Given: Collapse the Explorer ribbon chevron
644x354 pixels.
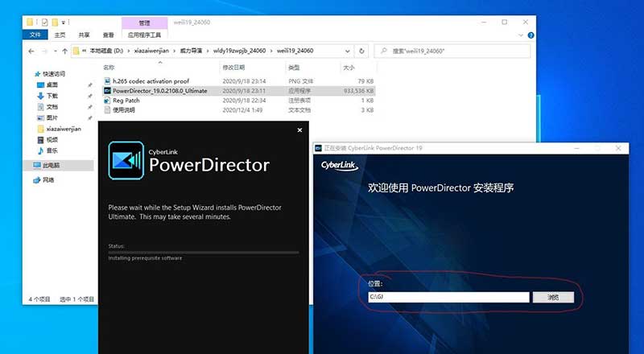Looking at the screenshot, I should (x=521, y=35).
